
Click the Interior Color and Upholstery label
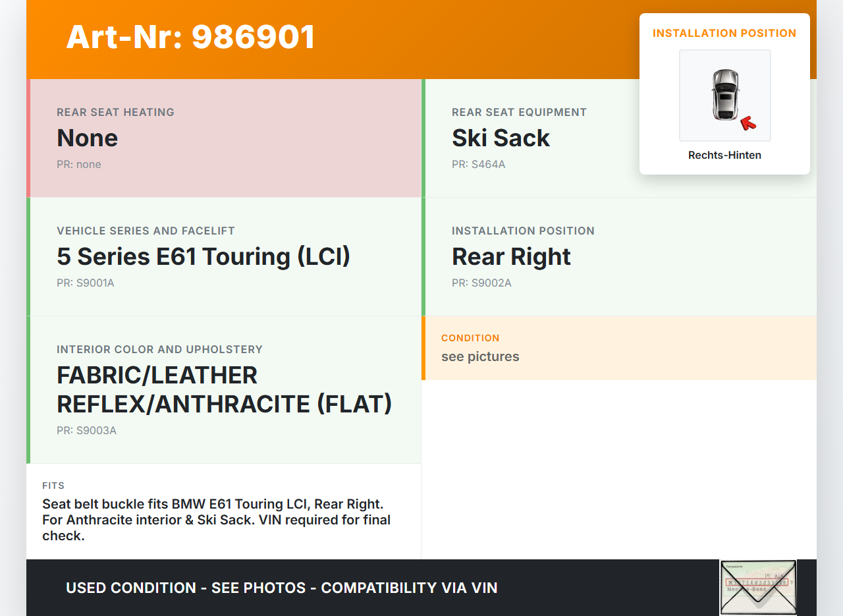(x=159, y=349)
